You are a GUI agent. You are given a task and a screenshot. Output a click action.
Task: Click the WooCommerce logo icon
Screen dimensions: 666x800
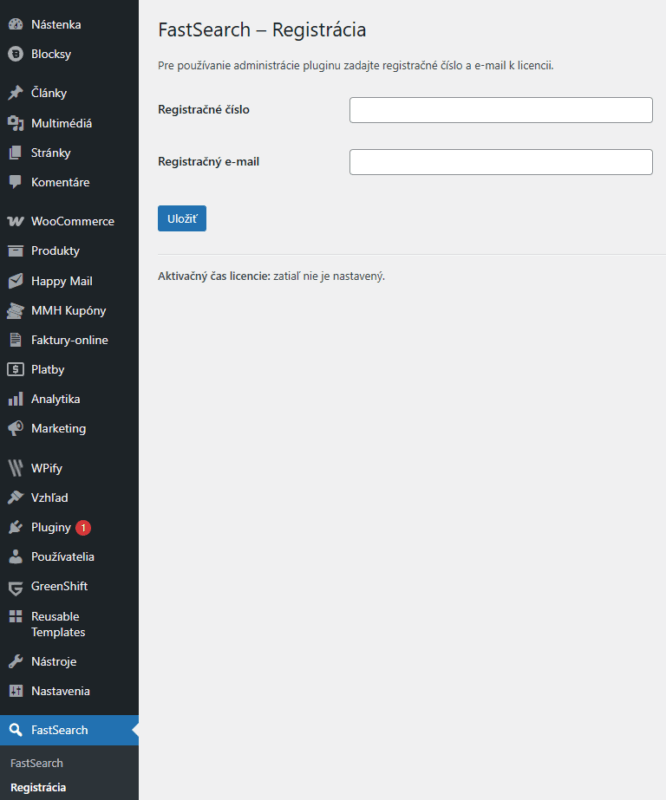tap(16, 221)
